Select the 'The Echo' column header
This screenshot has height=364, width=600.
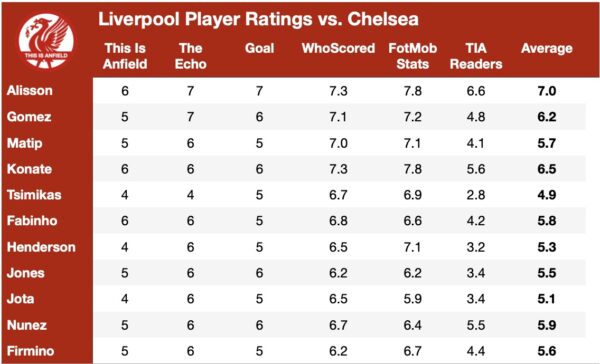tap(191, 56)
